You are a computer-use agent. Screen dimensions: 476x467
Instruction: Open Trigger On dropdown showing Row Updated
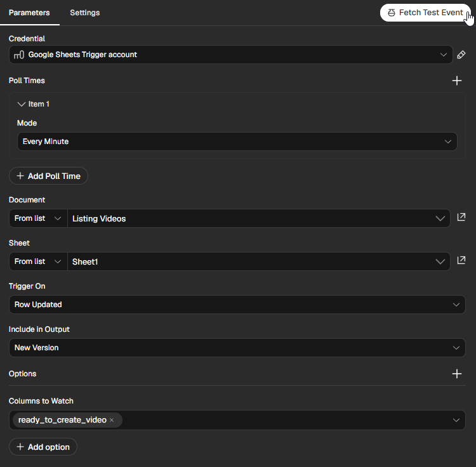[237, 305]
